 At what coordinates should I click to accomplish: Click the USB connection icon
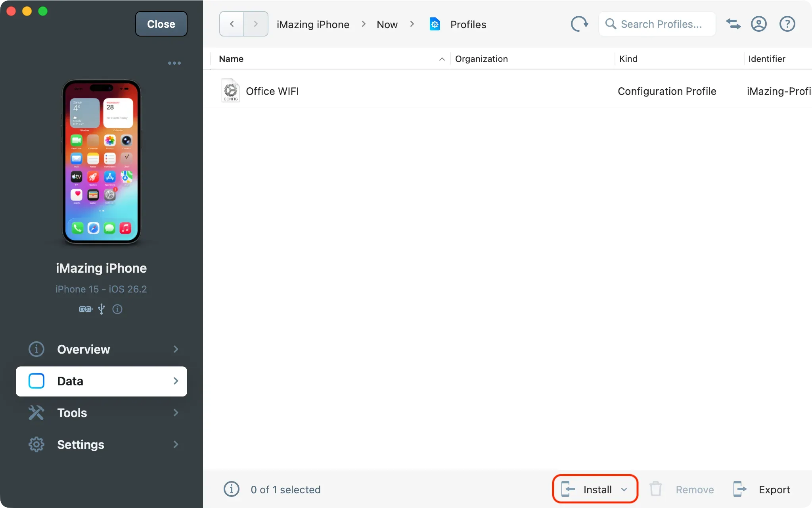[101, 309]
